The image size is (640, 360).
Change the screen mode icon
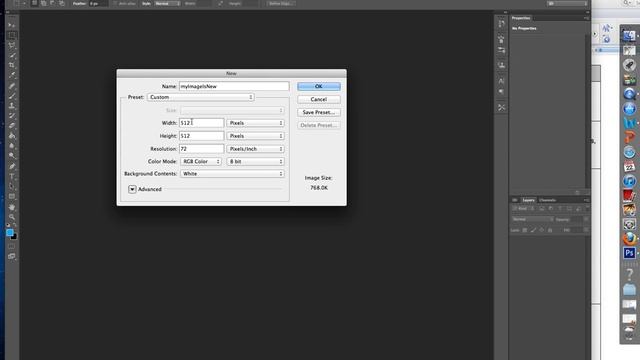[11, 256]
